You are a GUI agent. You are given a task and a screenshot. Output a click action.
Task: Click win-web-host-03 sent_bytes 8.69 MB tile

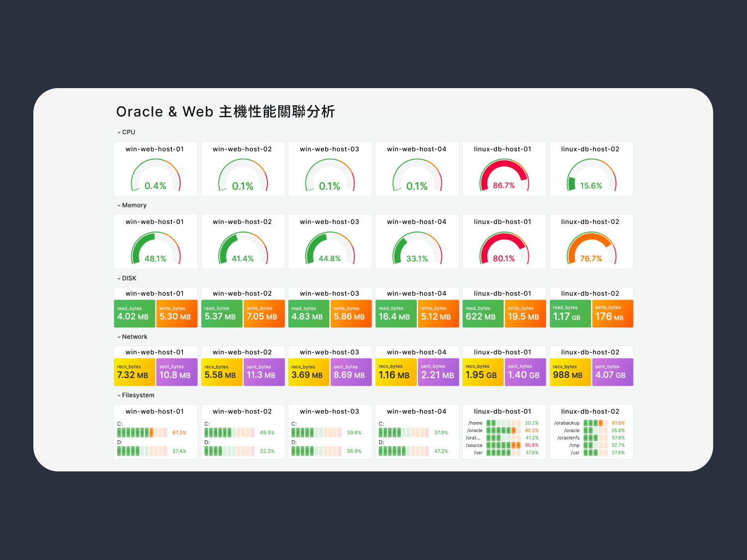[x=351, y=372]
